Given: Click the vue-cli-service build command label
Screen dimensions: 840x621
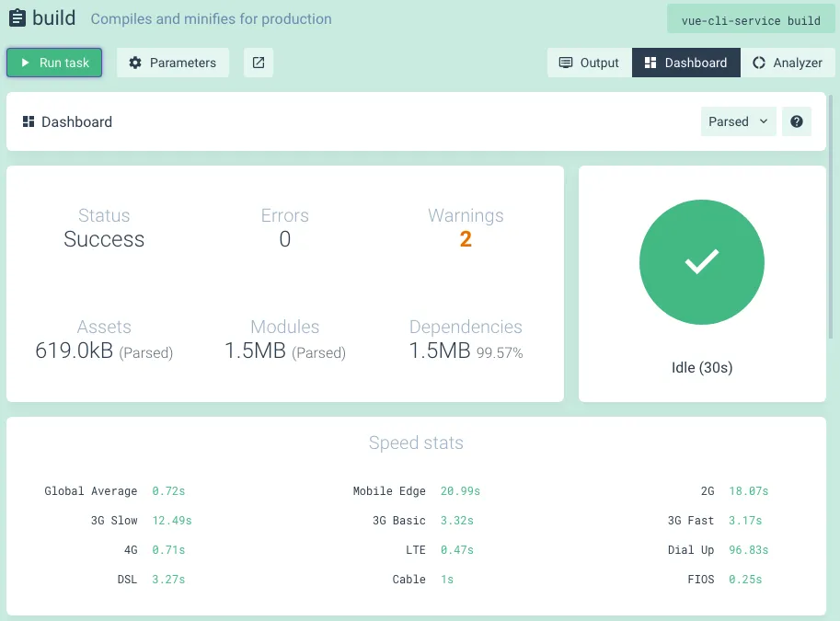Looking at the screenshot, I should point(751,20).
